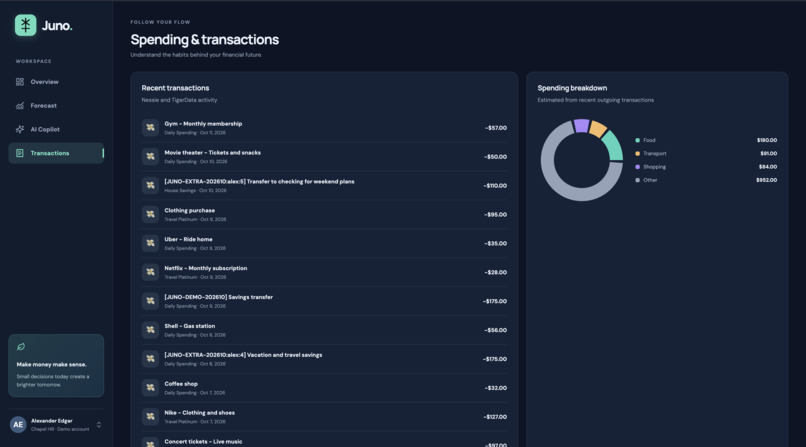The image size is (806, 447).
Task: Click the Netflix subscription transaction icon
Action: (150, 272)
